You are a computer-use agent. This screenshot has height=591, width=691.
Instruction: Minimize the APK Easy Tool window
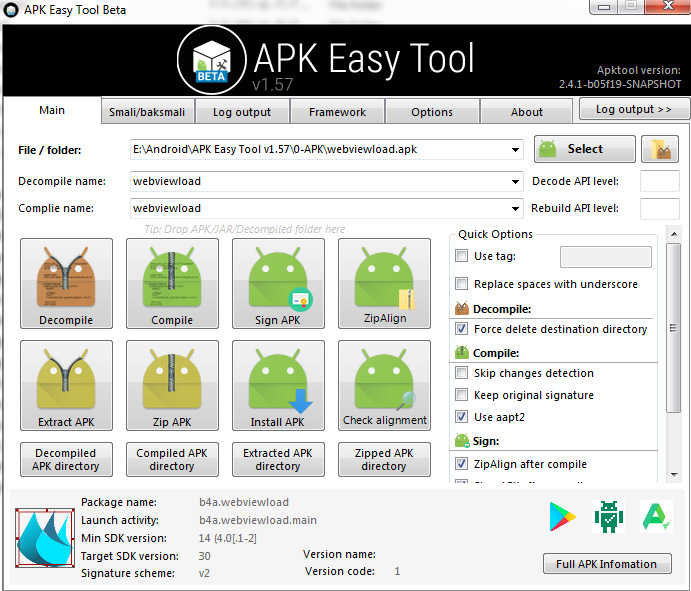(604, 7)
